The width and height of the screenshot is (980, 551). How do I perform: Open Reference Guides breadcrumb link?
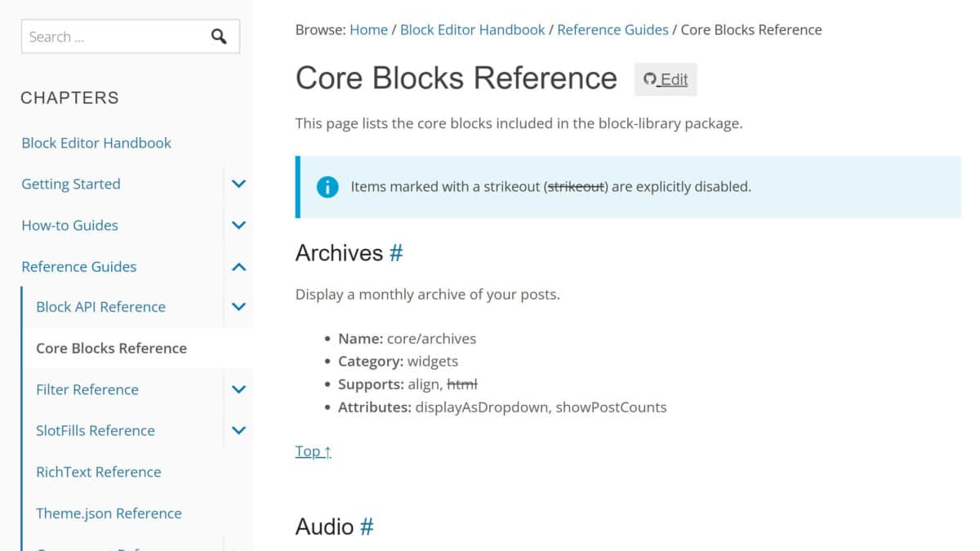tap(612, 30)
